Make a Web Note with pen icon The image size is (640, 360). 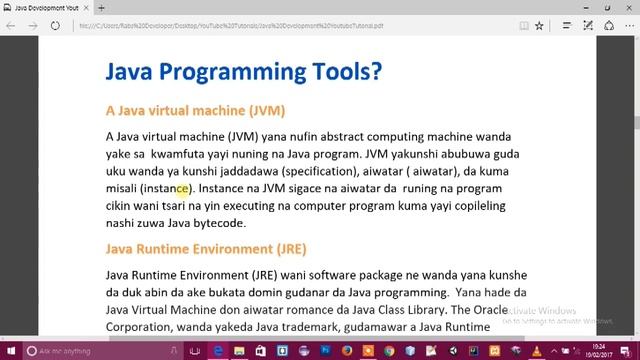click(x=588, y=26)
